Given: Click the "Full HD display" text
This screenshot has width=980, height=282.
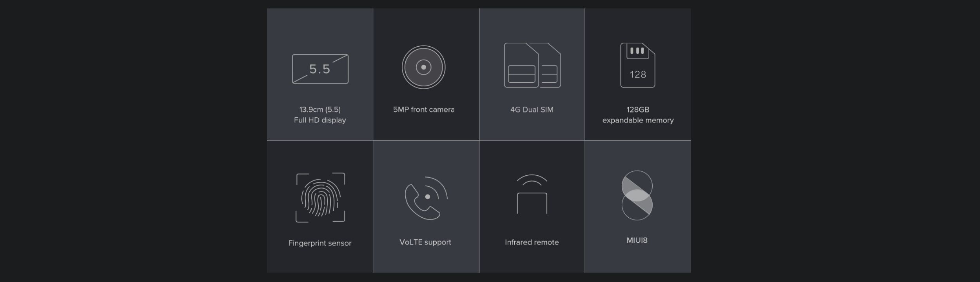Looking at the screenshot, I should tap(320, 120).
